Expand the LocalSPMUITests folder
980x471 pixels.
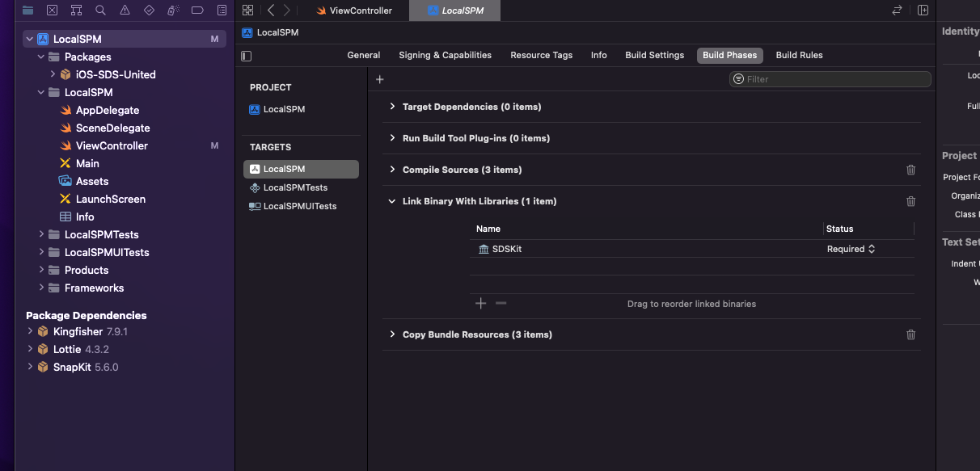[41, 252]
